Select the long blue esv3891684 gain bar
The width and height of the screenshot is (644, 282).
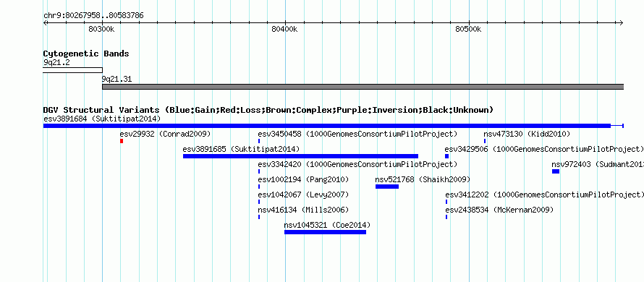[x=327, y=126]
